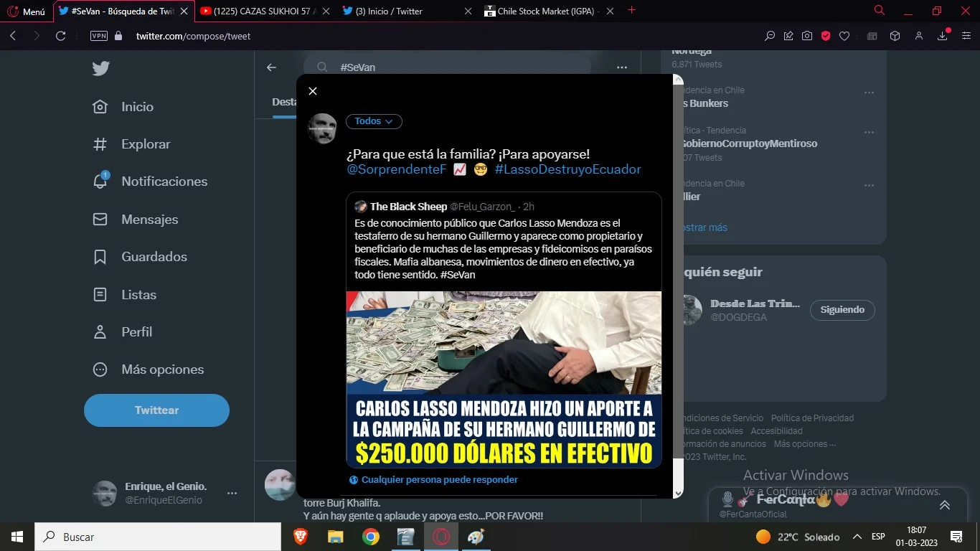Click the #SeVan search field
The width and height of the screenshot is (980, 551).
pos(446,67)
